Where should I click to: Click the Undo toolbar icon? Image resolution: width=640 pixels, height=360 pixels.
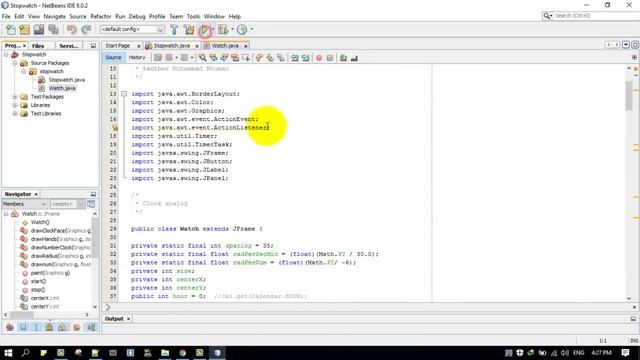[x=72, y=29]
